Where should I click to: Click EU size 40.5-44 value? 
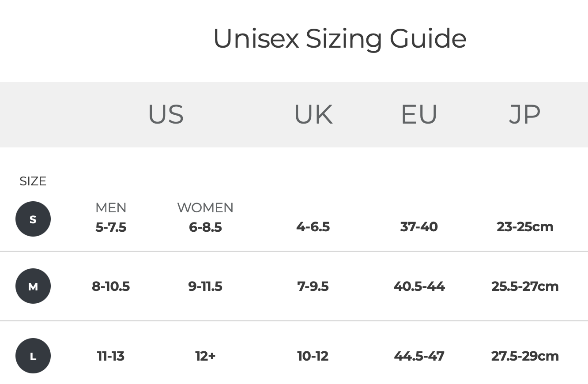tap(419, 286)
